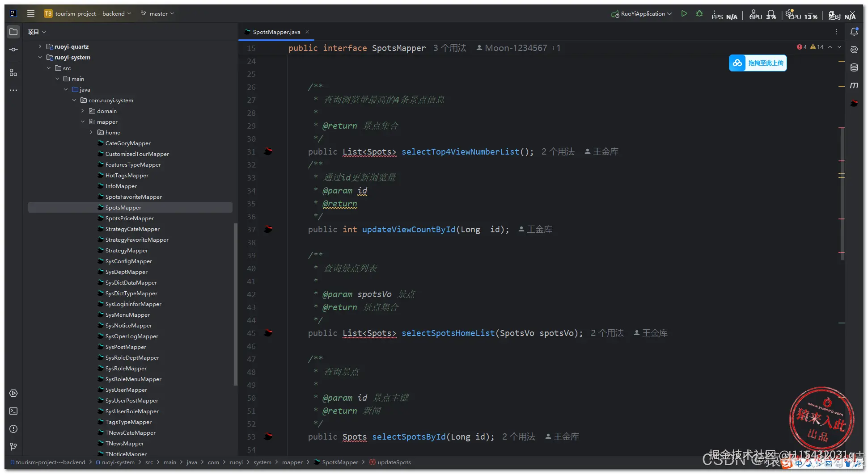Open the MyBatis bird tool icon in right sidebar

click(854, 103)
